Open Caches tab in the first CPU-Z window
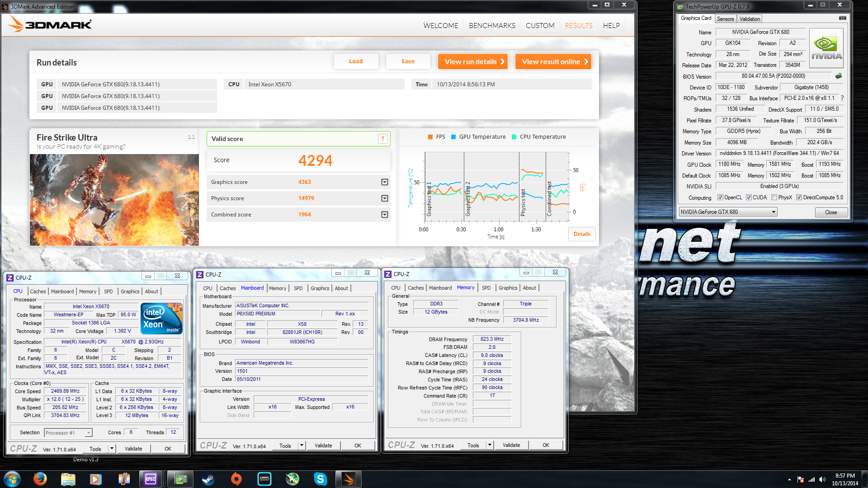868x488 pixels. coord(38,291)
